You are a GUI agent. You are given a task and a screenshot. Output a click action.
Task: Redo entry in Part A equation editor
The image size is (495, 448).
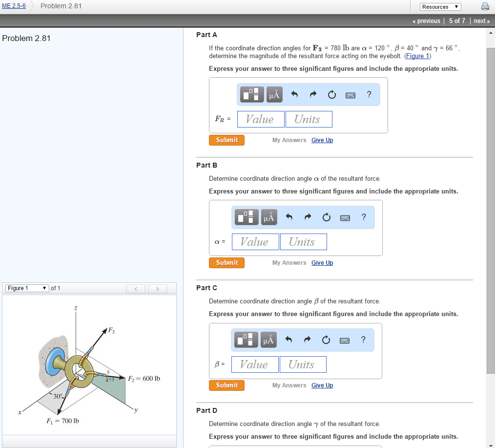[x=313, y=94]
